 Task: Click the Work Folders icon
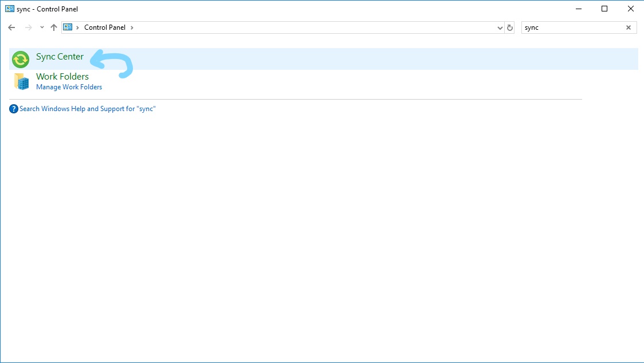click(x=21, y=82)
